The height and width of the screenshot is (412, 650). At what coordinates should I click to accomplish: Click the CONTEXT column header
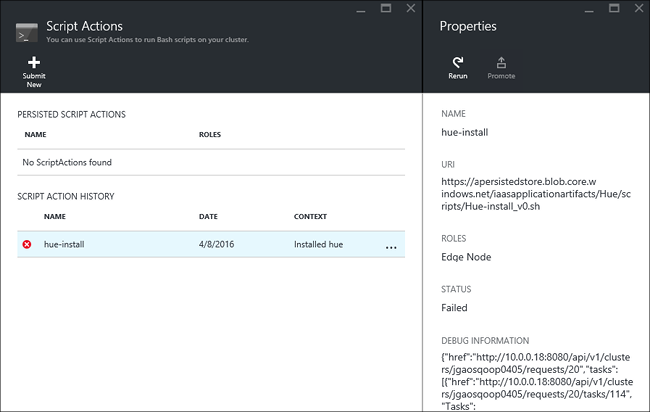click(310, 216)
